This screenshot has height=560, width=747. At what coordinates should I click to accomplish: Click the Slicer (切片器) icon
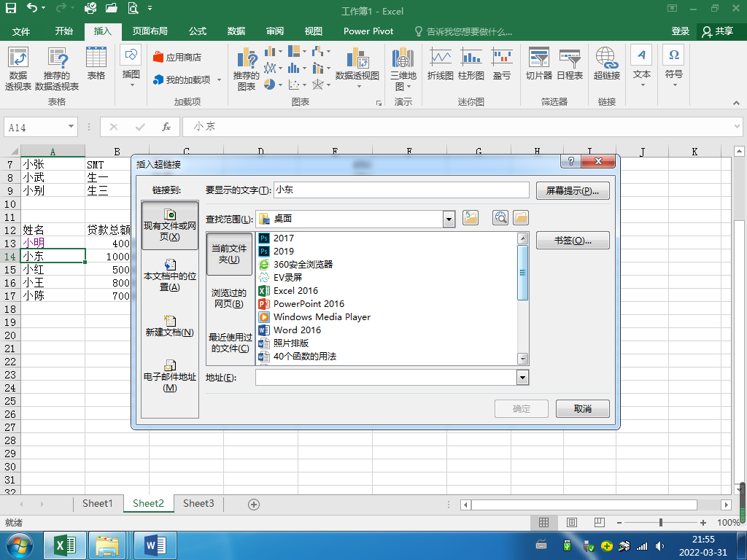[539, 64]
